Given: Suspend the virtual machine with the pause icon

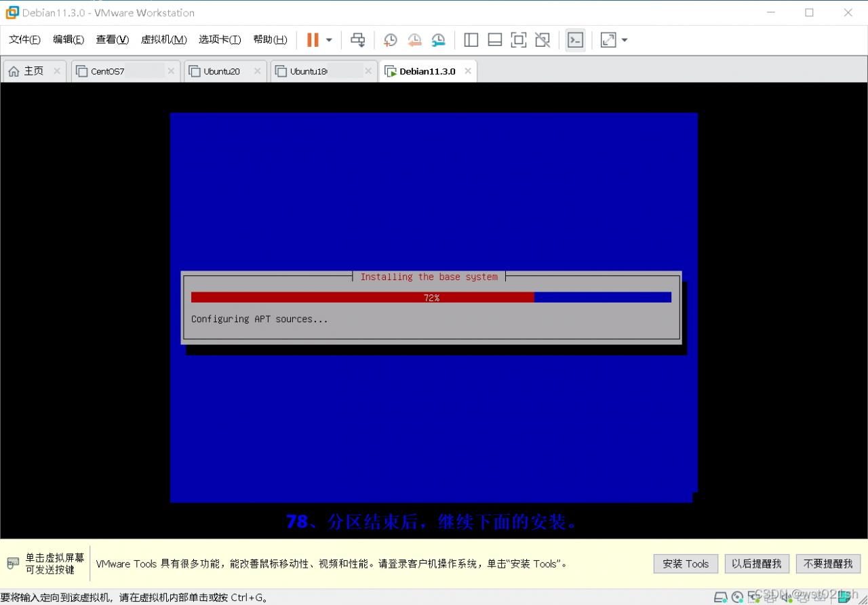Looking at the screenshot, I should tap(313, 40).
